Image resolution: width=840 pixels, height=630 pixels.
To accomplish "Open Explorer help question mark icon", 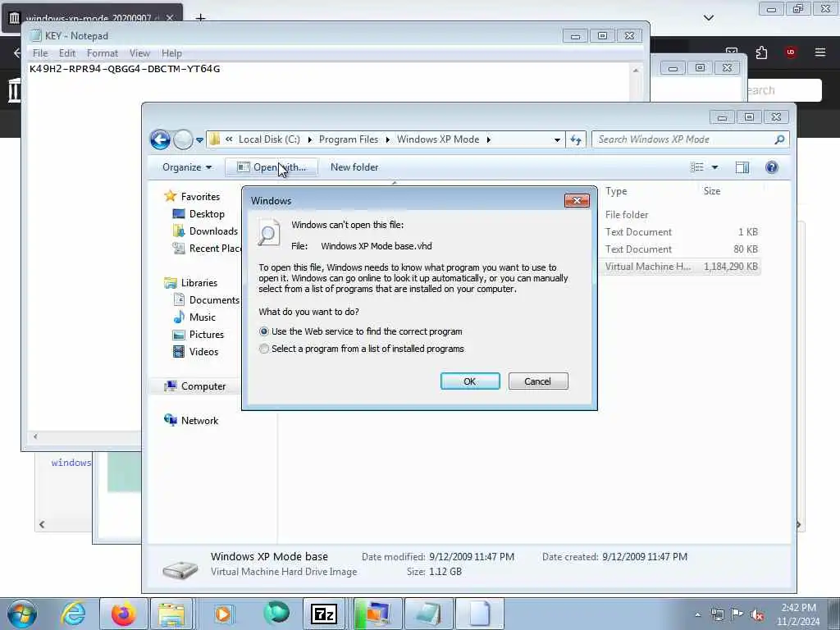I will point(771,167).
